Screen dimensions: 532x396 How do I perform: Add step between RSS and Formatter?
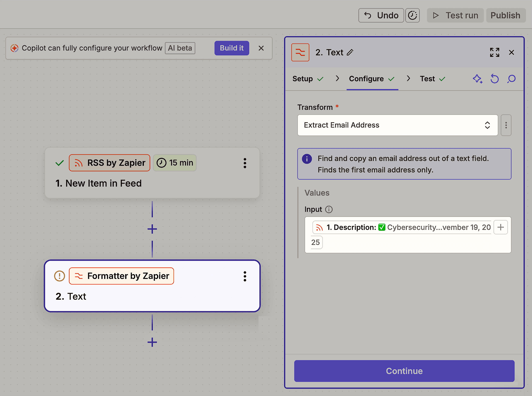[x=152, y=229]
